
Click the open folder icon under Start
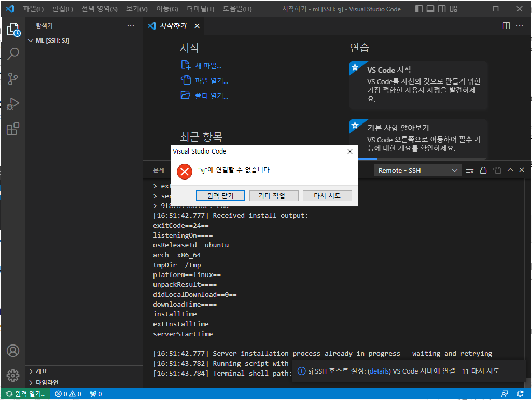pyautogui.click(x=186, y=95)
